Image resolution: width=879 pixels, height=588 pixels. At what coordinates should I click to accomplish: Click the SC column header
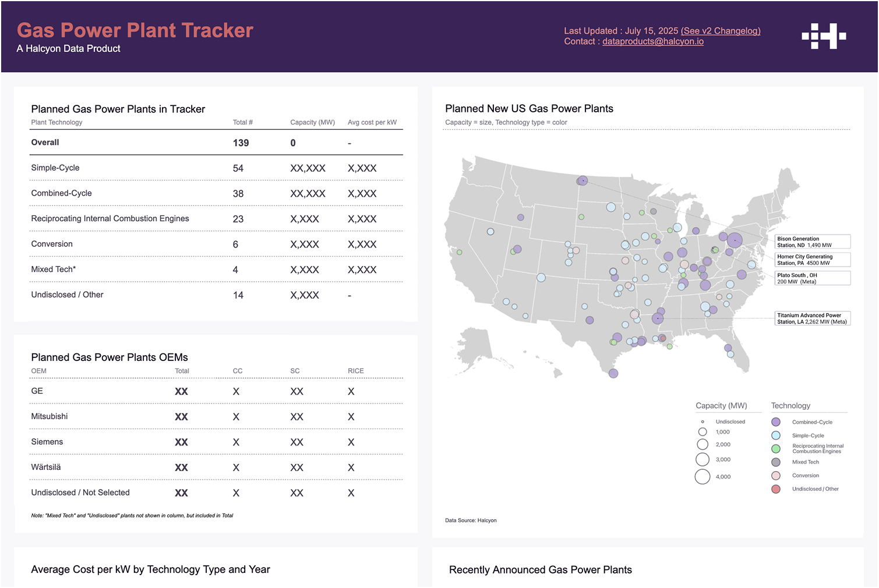(295, 371)
